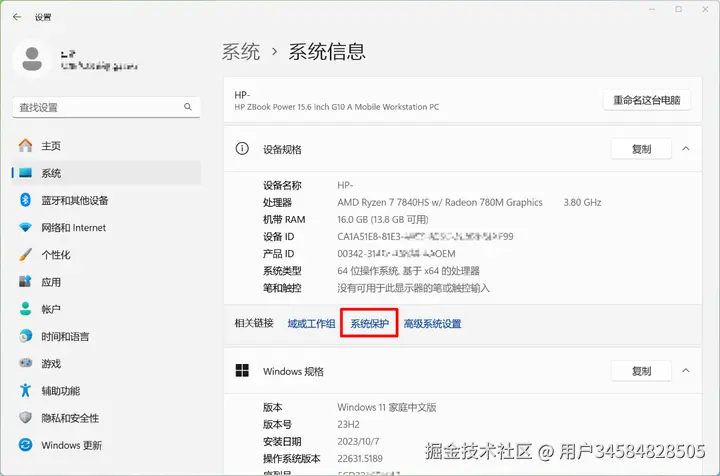Click the 隐私和安全性 shield icon
The image size is (720, 476).
click(x=25, y=417)
